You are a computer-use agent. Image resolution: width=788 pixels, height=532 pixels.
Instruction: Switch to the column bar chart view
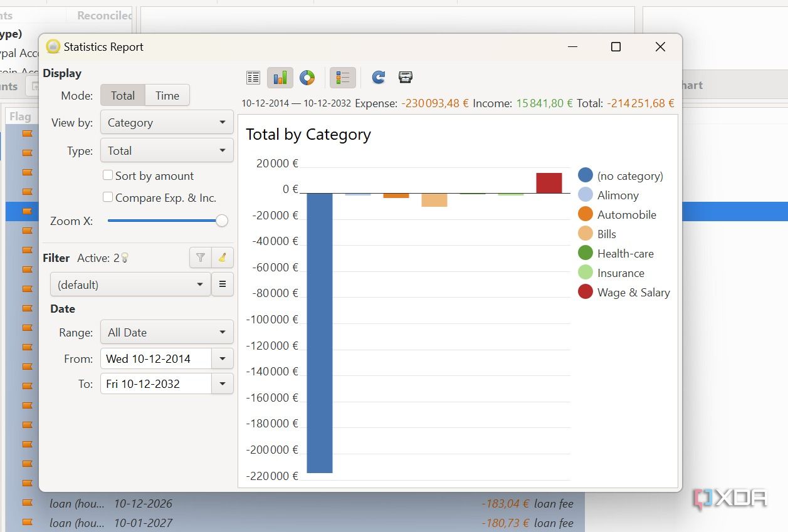pyautogui.click(x=280, y=78)
